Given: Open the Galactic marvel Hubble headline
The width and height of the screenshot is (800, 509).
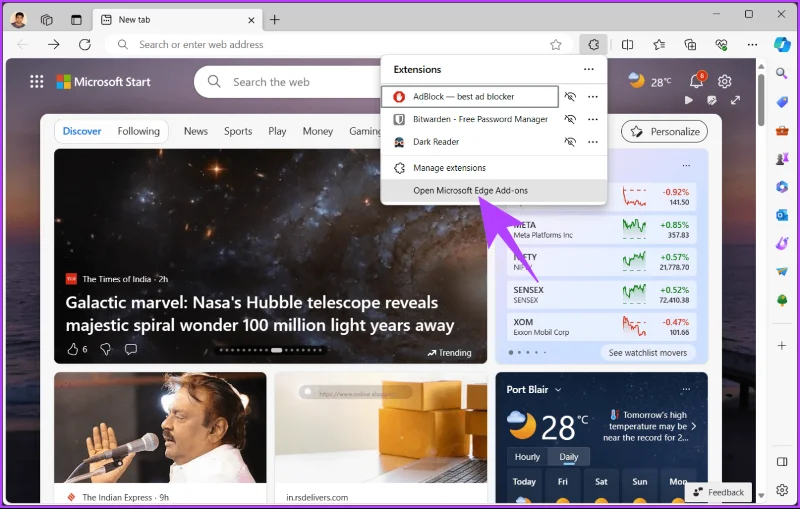Looking at the screenshot, I should (260, 314).
